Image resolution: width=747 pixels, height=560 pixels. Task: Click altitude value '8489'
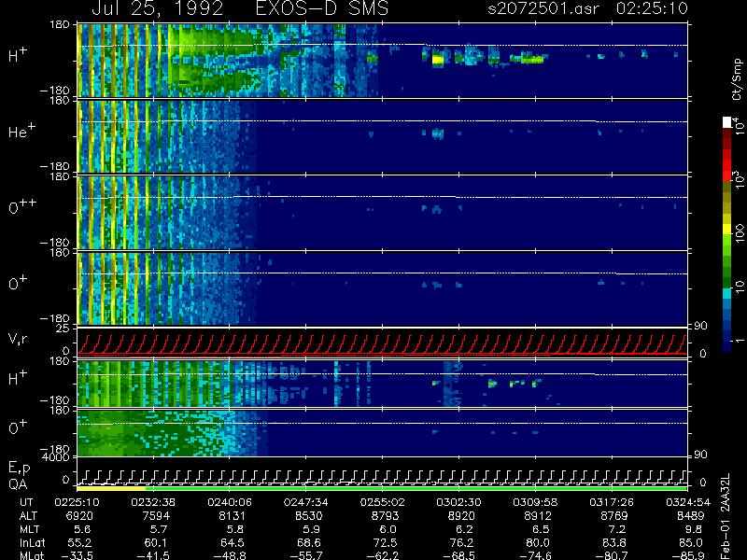(x=690, y=516)
